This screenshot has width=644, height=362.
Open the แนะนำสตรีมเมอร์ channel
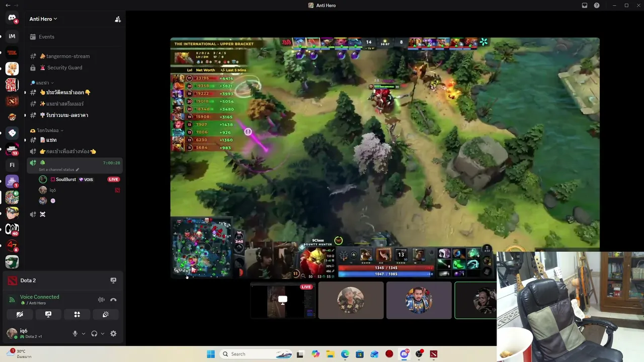point(74,104)
